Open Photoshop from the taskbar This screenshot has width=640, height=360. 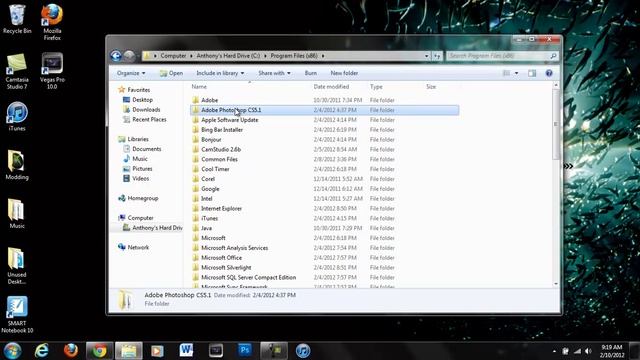[244, 351]
